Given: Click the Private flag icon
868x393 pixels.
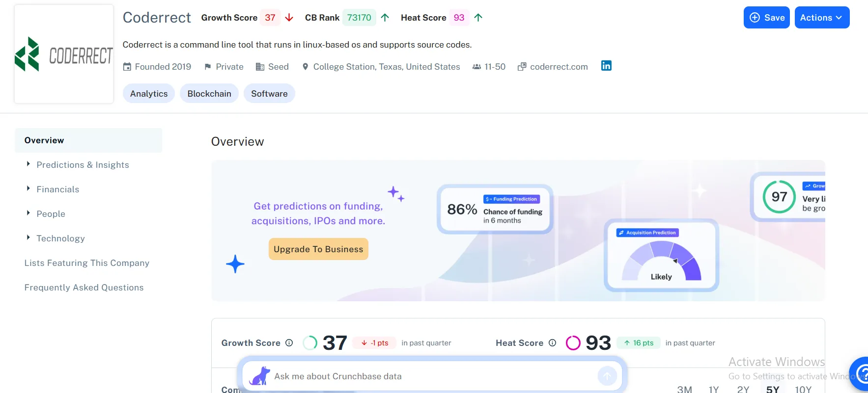Looking at the screenshot, I should click(x=208, y=67).
